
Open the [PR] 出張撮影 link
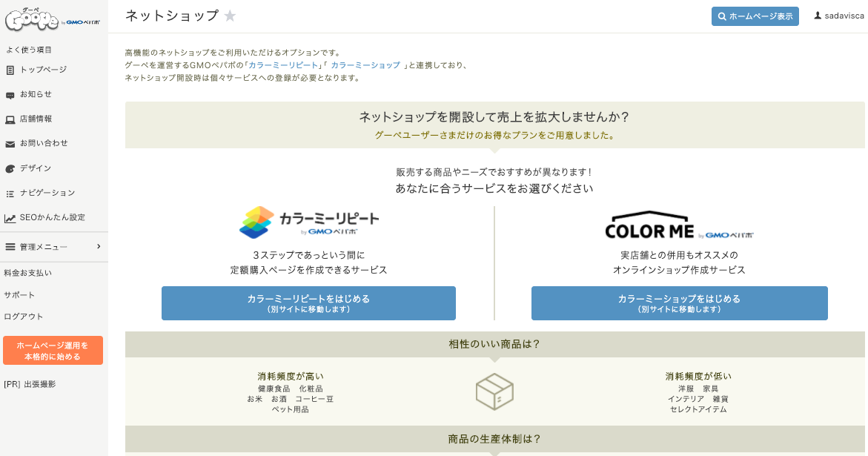pyautogui.click(x=30, y=384)
